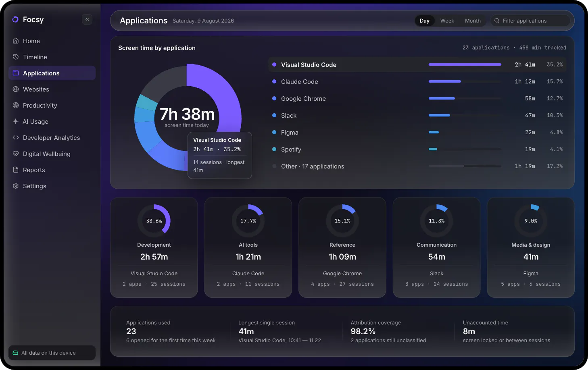This screenshot has height=370, width=588.
Task: Click the Home house icon
Action: click(x=16, y=41)
